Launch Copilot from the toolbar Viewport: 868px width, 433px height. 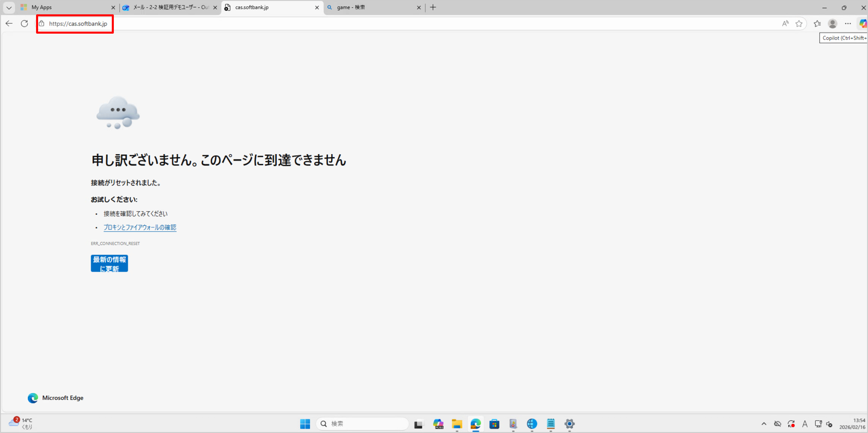(x=863, y=24)
